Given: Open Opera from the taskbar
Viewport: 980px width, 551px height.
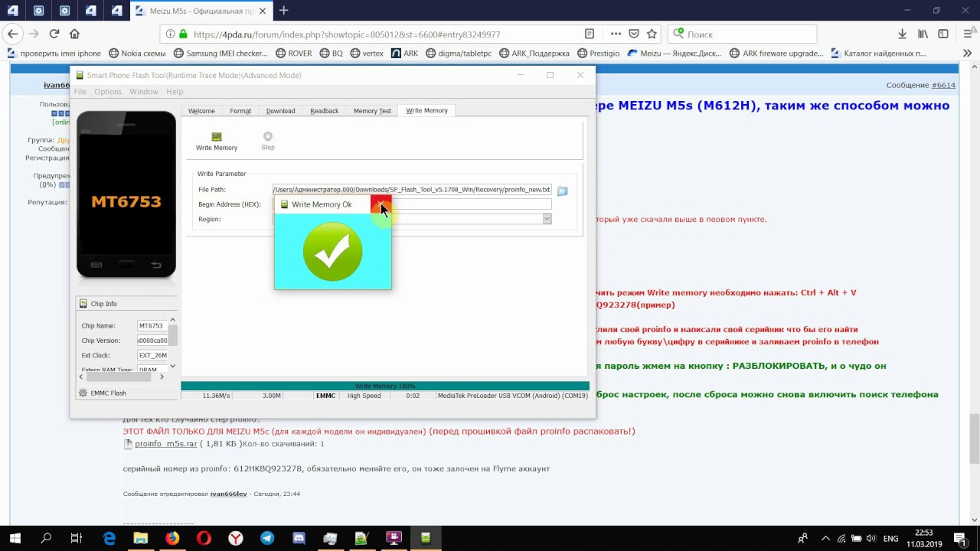Looking at the screenshot, I should click(204, 538).
